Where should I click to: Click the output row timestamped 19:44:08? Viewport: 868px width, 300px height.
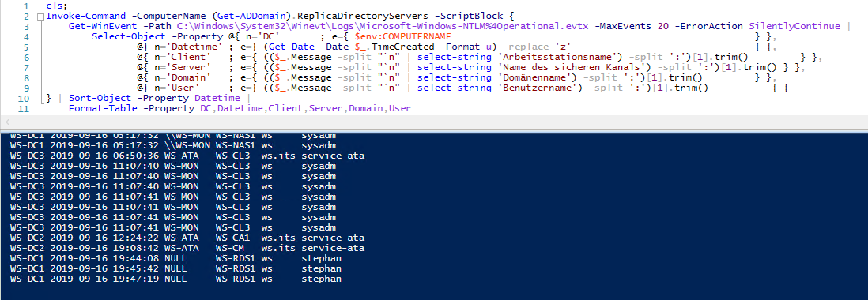click(x=175, y=259)
